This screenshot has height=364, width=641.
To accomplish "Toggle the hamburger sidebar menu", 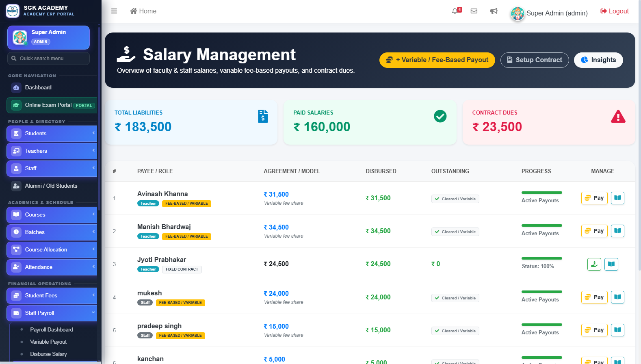I will click(x=114, y=11).
